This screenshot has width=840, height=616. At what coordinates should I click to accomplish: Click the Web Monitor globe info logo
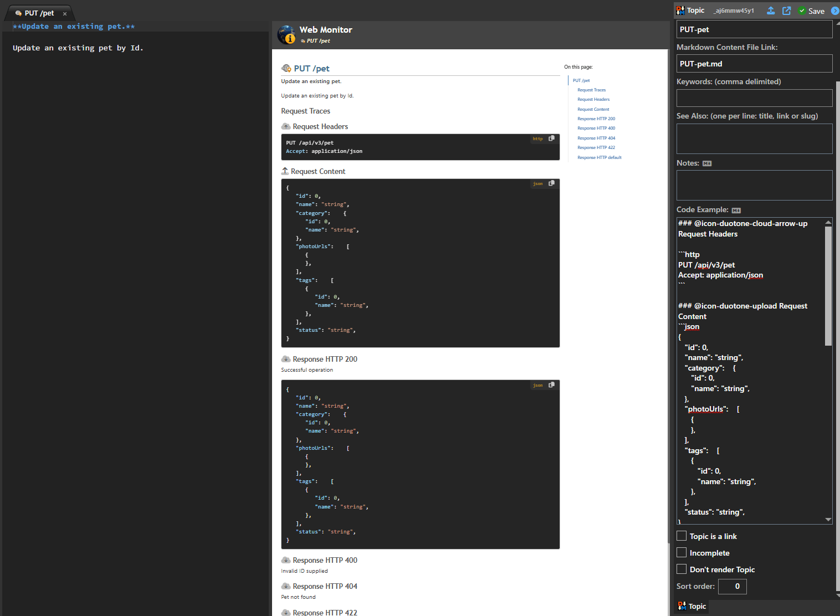(286, 34)
